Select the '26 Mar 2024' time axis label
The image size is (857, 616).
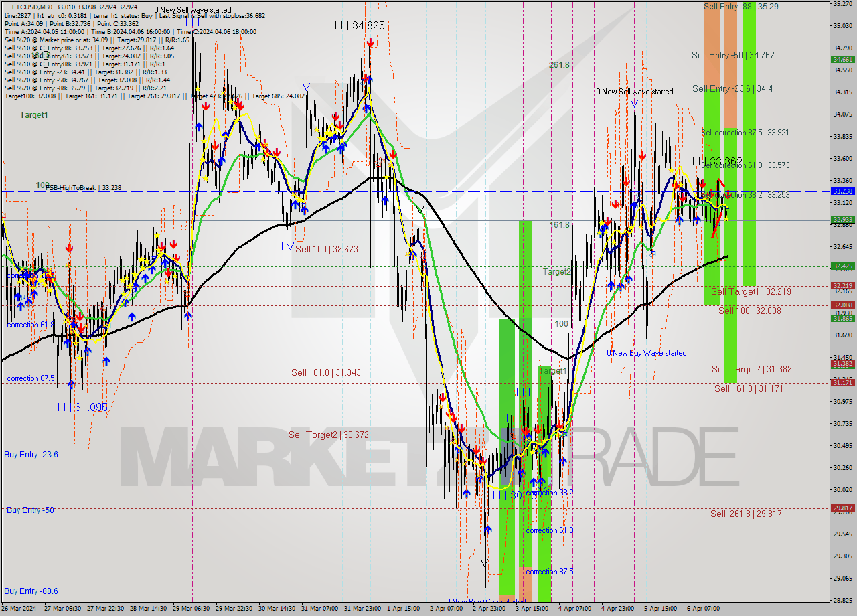19,609
